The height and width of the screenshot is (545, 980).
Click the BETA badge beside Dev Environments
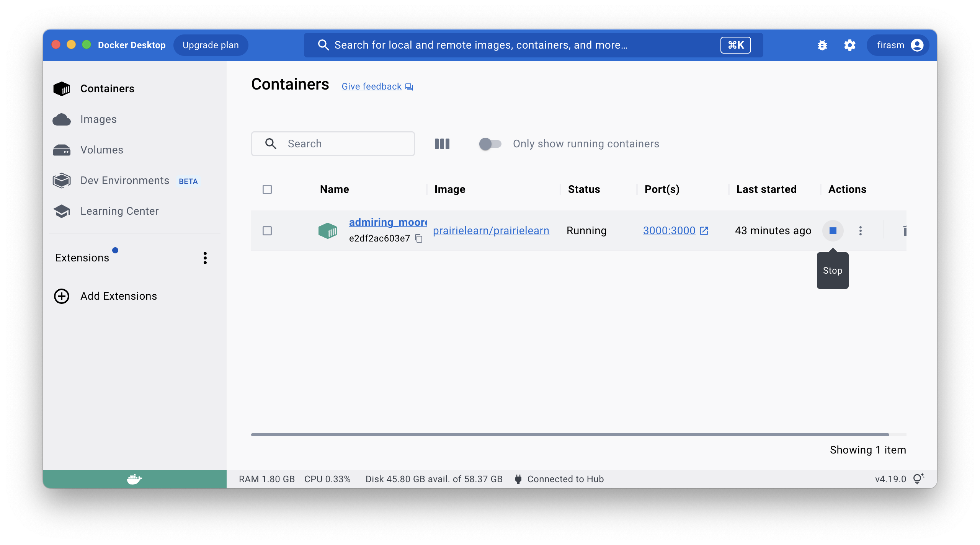tap(188, 181)
